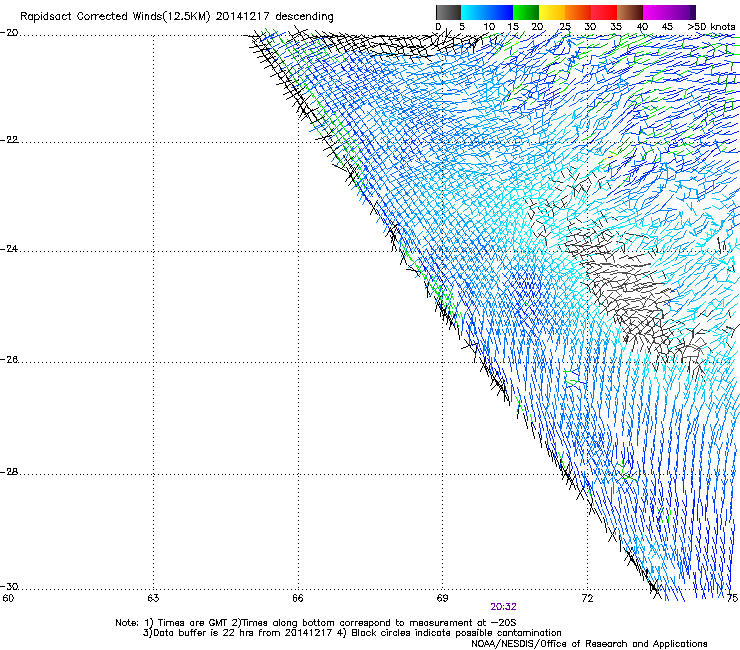This screenshot has height=650, width=740.
Task: Click the 'Black circles indicate possible contamination' note
Action: (x=456, y=633)
